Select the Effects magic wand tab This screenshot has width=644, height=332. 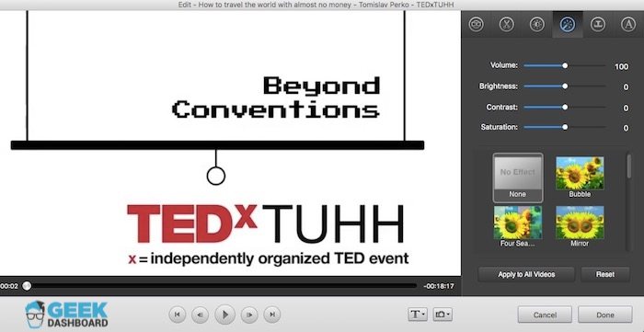568,24
